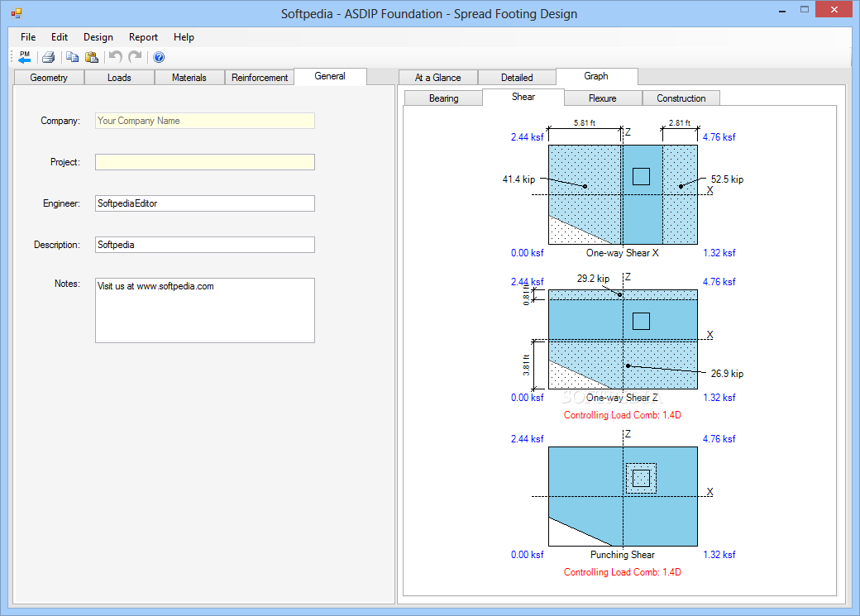
Task: Click the 41.4 kip shear value
Action: [518, 179]
